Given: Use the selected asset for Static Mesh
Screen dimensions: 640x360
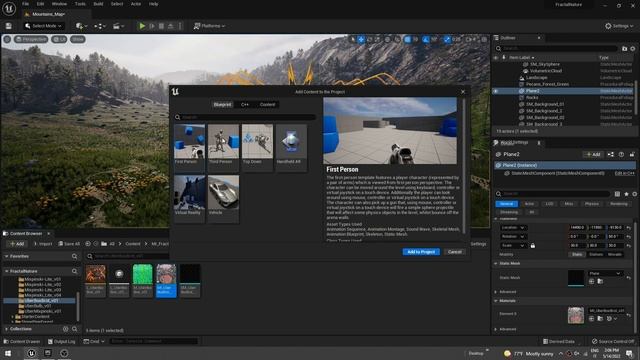Looking at the screenshot, I should tap(591, 281).
